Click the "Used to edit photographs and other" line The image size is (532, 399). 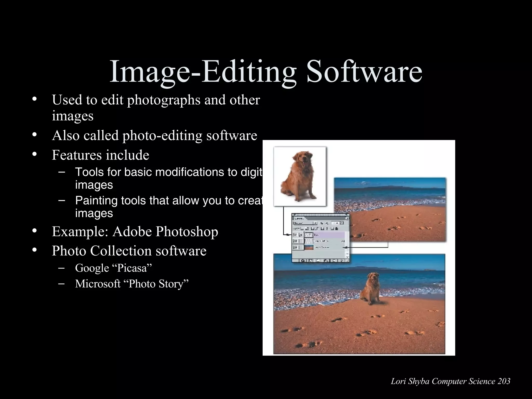pos(156,100)
